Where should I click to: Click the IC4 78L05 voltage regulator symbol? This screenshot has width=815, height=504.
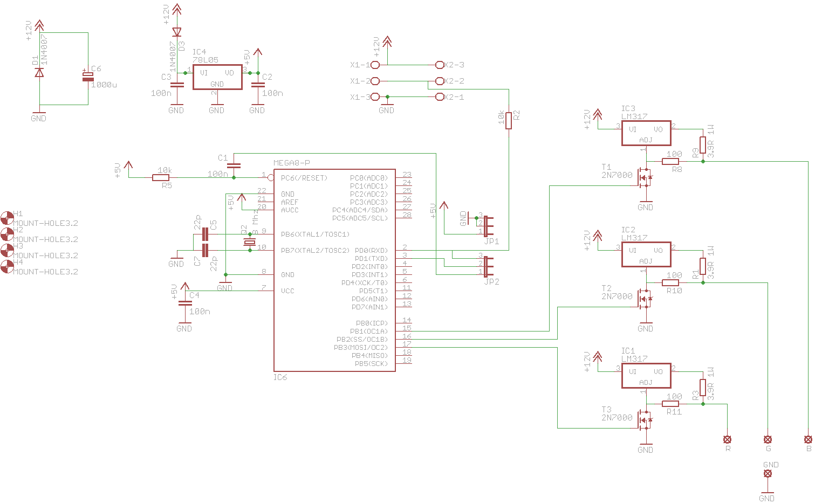[x=217, y=78]
